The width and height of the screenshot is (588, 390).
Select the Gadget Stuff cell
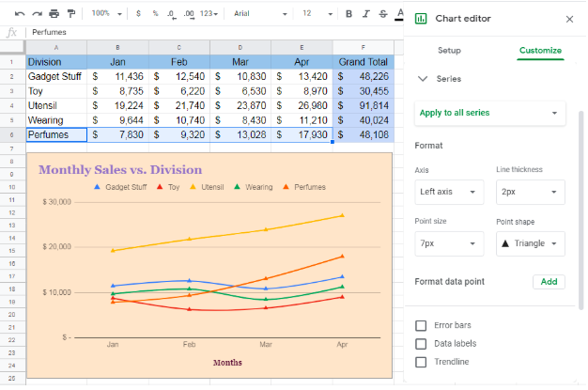click(56, 76)
